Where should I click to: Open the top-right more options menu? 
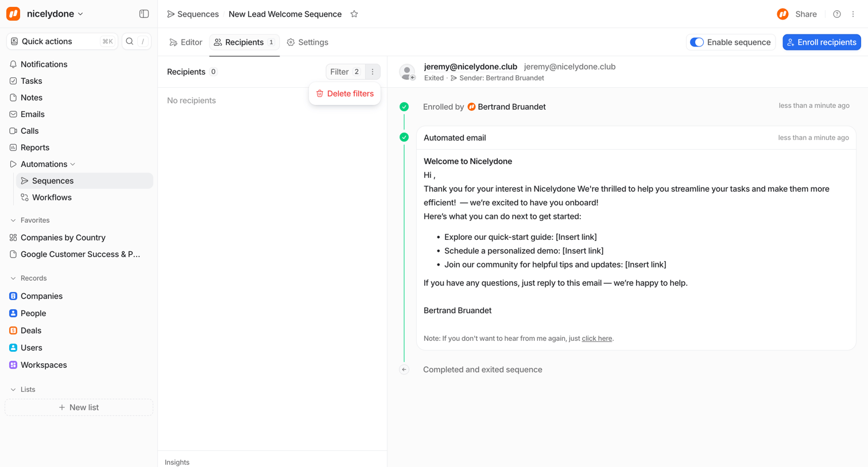pyautogui.click(x=853, y=14)
